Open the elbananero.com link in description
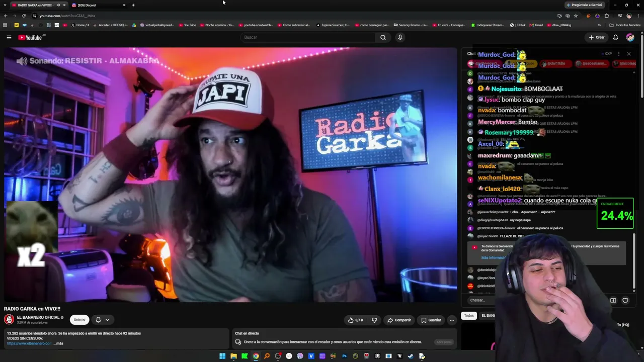Viewport: 644px width, 362px height. 29,343
